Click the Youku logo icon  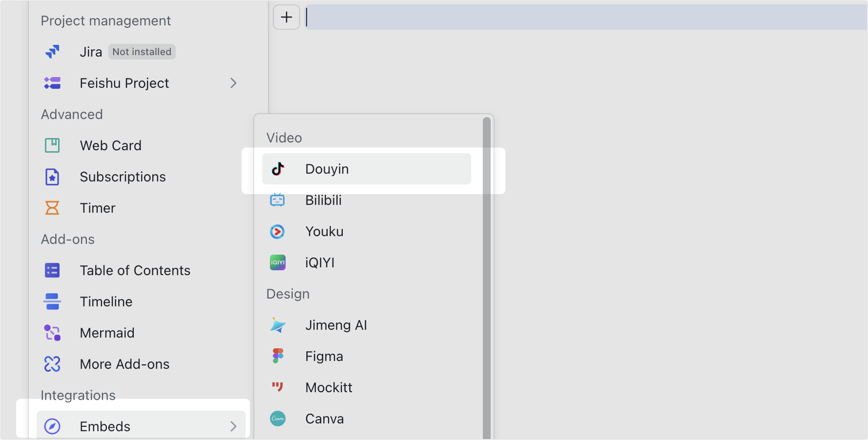277,231
